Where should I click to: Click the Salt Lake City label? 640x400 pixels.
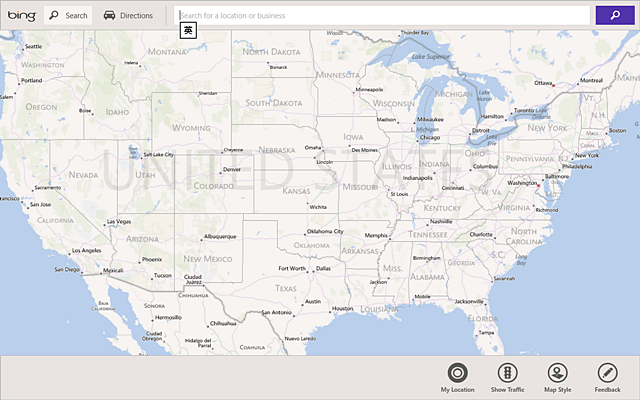pos(158,155)
